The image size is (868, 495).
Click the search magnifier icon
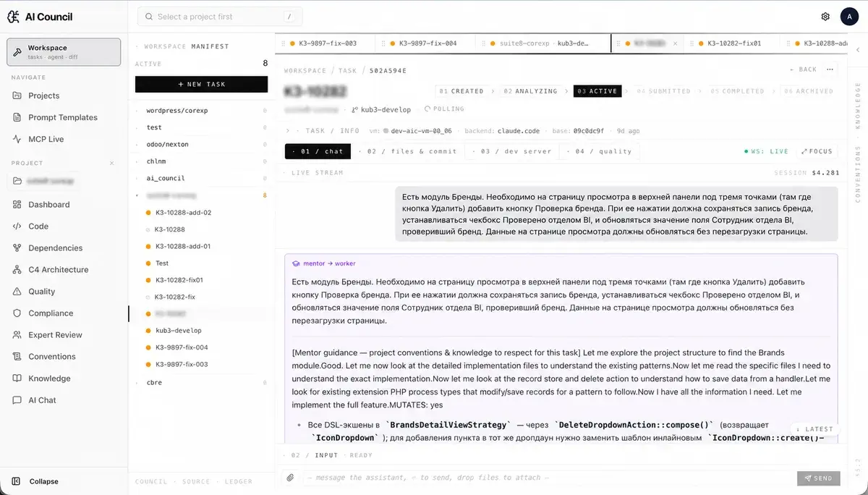148,17
